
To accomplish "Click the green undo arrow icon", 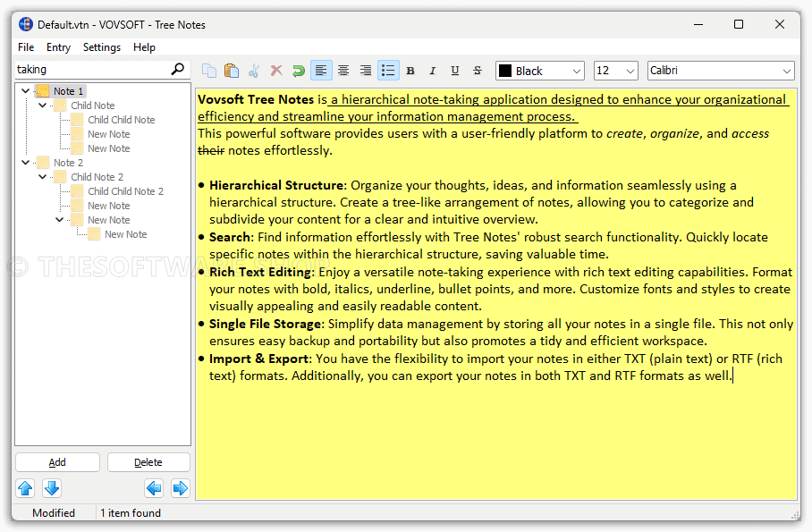I will point(299,71).
